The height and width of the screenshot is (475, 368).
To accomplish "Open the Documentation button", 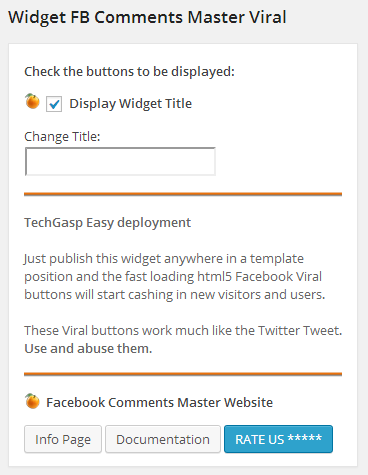I will tap(163, 439).
